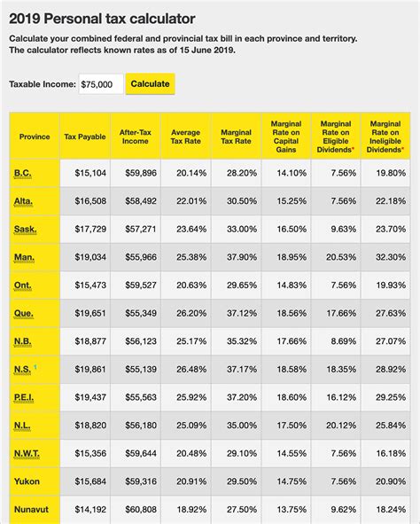Focus the Taxable Income input field

[x=101, y=84]
